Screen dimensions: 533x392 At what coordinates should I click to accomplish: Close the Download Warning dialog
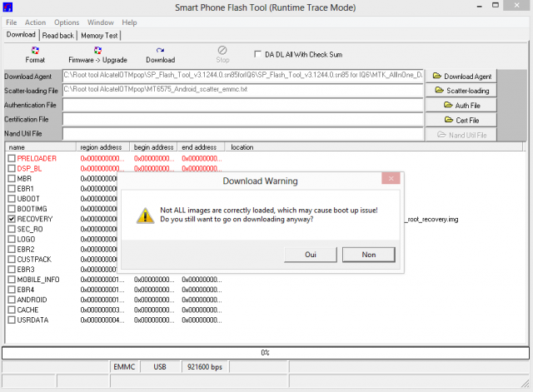click(x=391, y=178)
